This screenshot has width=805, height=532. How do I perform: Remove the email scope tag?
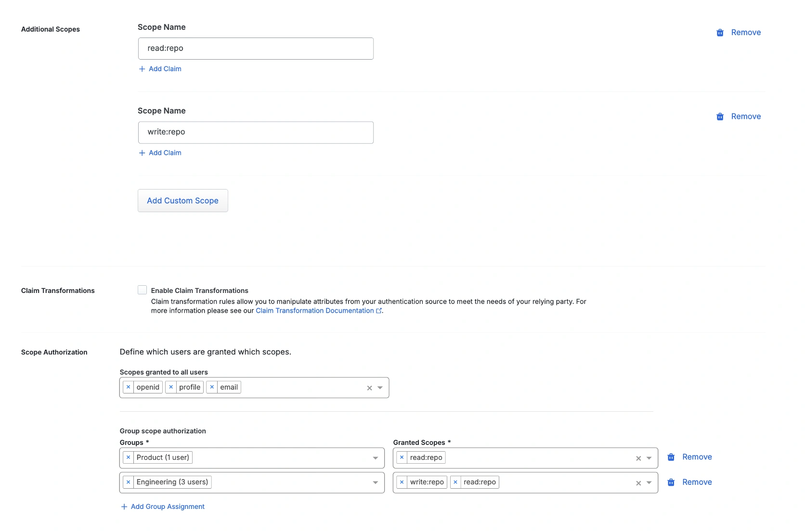coord(212,387)
